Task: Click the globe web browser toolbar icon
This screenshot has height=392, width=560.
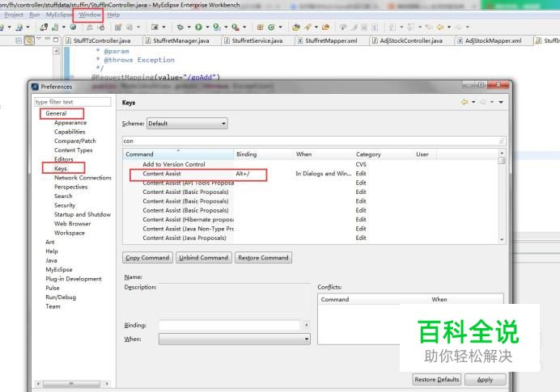Action: (73, 27)
